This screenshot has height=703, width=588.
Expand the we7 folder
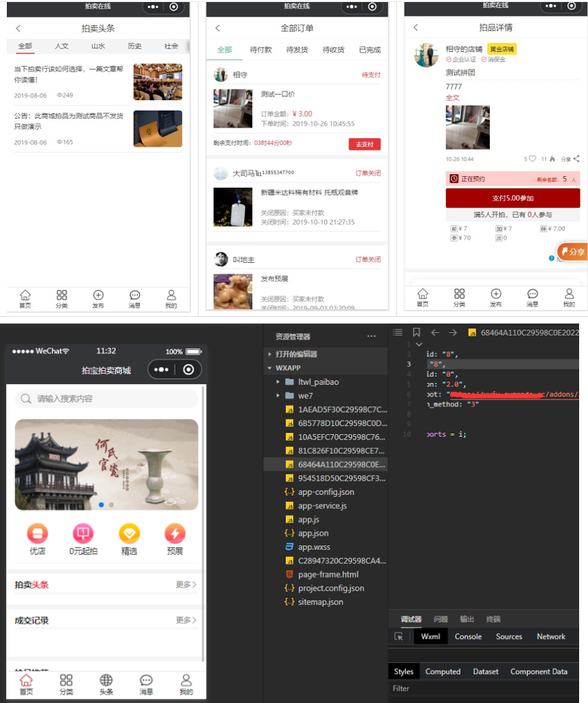(x=278, y=396)
